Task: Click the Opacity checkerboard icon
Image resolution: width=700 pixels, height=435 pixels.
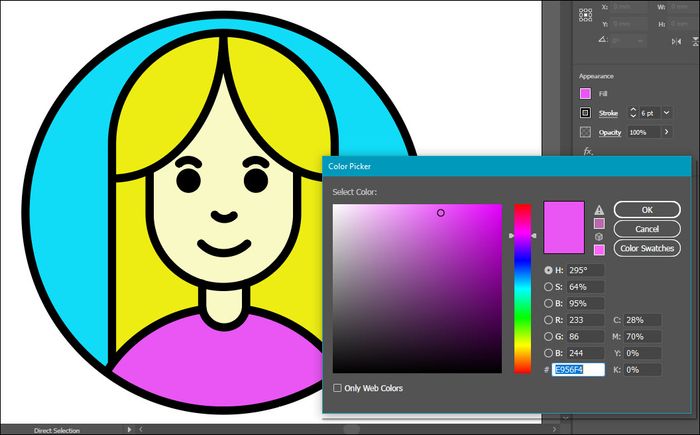Action: [x=585, y=132]
